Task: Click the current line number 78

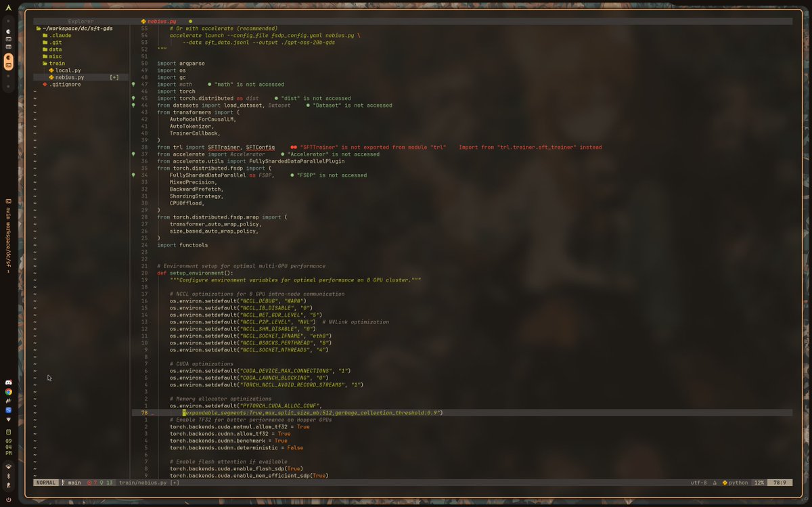Action: point(145,413)
